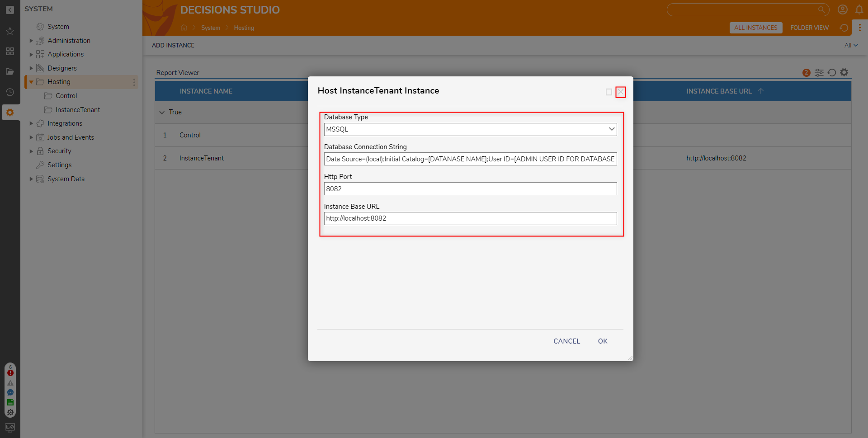Sort by INSTANCE NAME column header
The width and height of the screenshot is (868, 438).
[206, 91]
